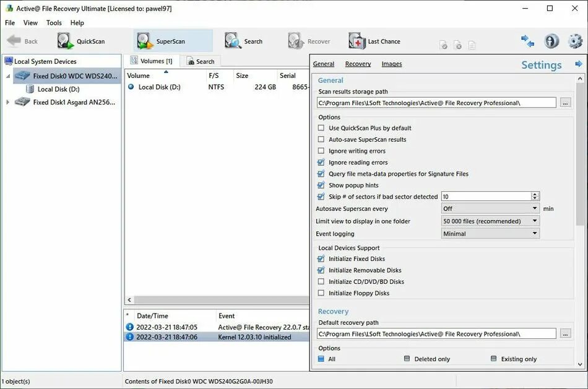Viewport: 588px width, 389px height.
Task: Collapse Fixed Disk0 tree node
Action: pyautogui.click(x=8, y=76)
